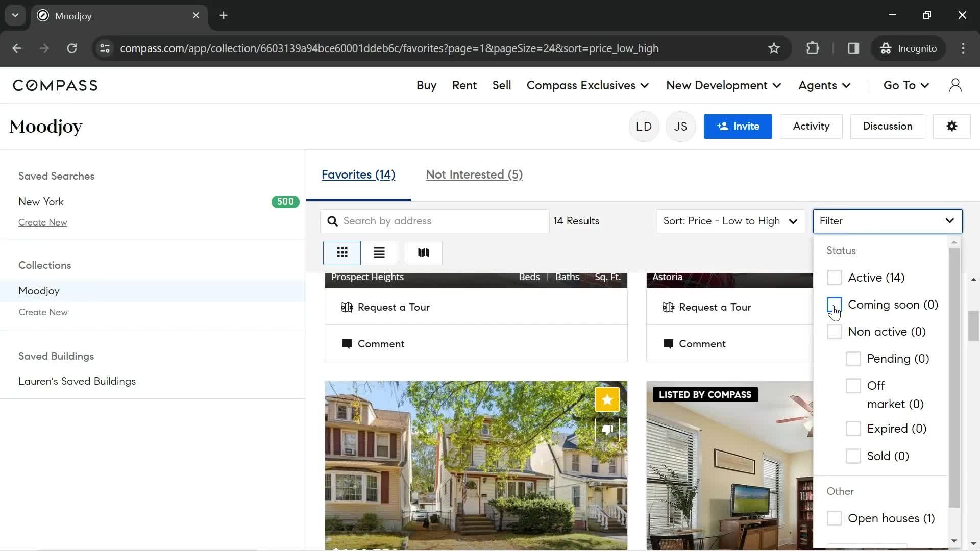
Task: Open the Discussion panel
Action: coord(887,126)
